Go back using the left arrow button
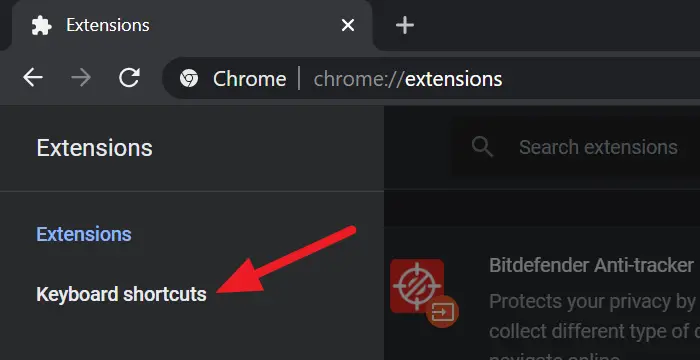This screenshot has height=360, width=700. 33,78
